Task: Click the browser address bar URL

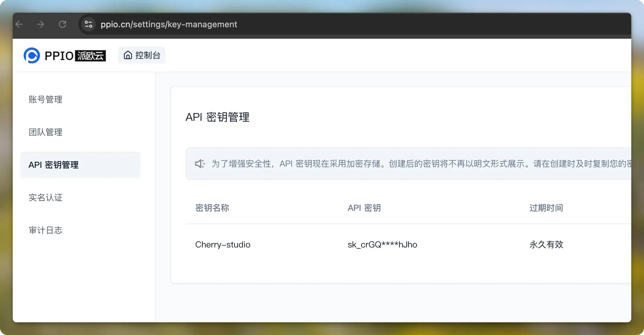Action: (169, 24)
